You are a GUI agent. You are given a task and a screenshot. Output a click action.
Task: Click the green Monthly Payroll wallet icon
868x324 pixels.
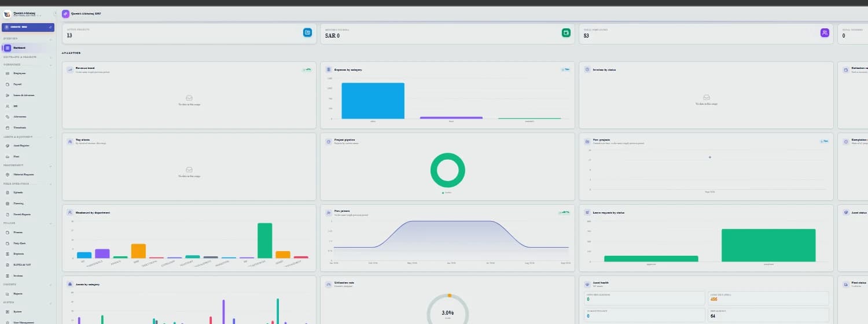(566, 33)
